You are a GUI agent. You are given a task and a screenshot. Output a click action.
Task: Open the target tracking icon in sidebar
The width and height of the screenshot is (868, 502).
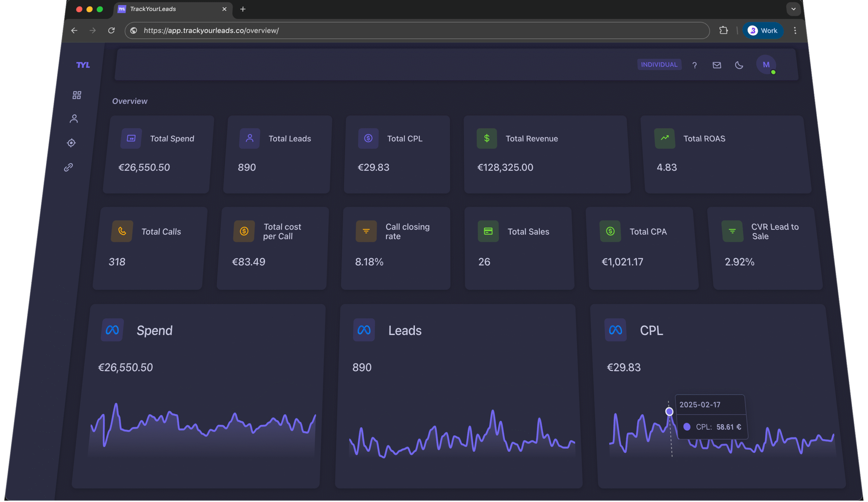(71, 143)
